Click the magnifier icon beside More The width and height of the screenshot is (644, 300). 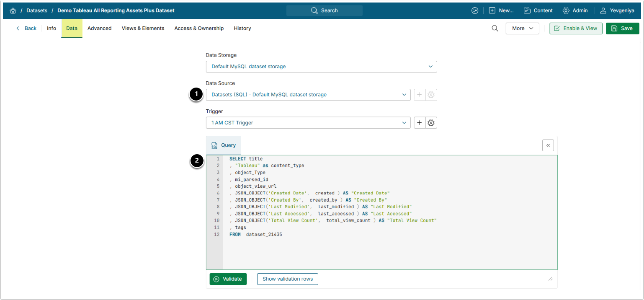pos(495,28)
